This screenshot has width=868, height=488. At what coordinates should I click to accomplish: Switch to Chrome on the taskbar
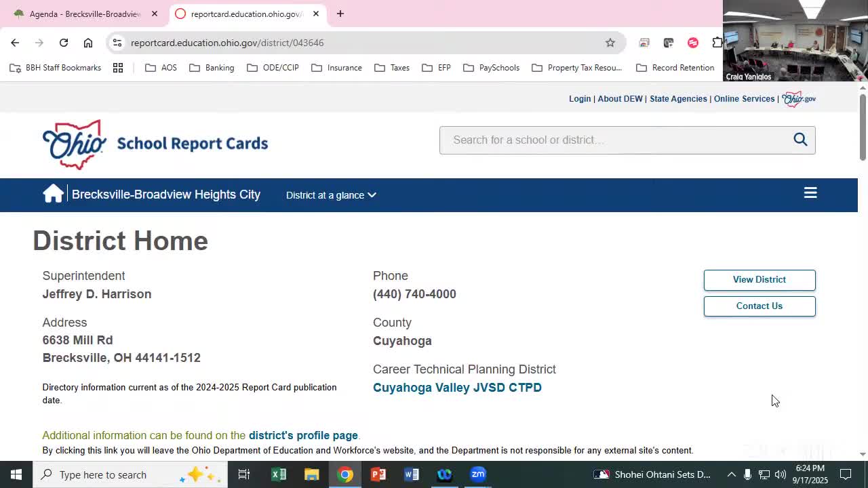345,474
